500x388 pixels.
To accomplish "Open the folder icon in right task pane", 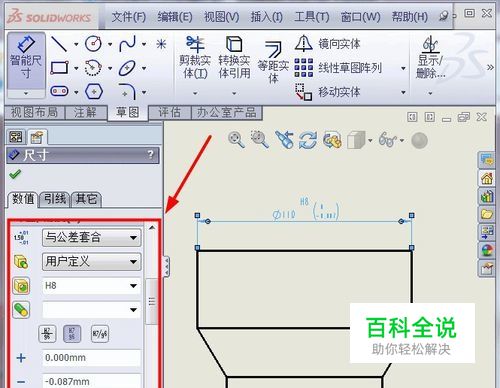I will pos(486,213).
